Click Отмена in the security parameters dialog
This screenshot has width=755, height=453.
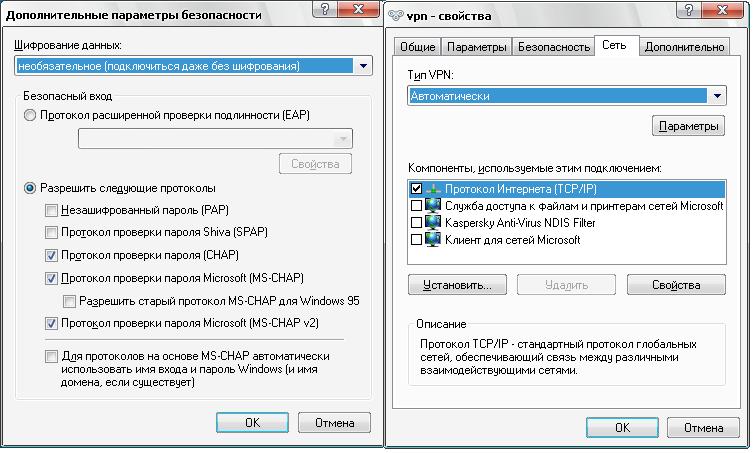334,423
